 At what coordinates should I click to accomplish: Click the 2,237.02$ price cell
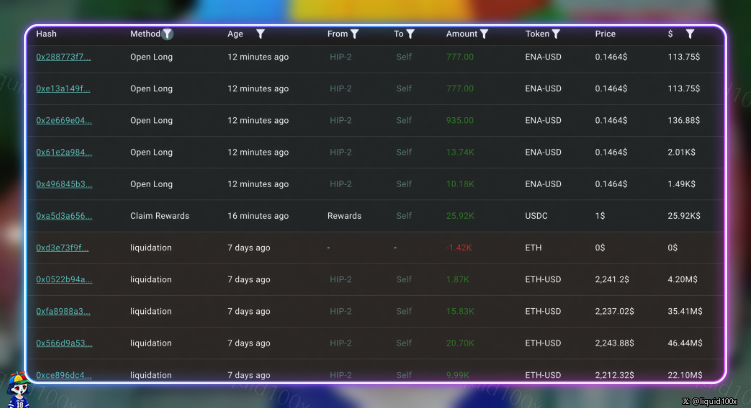pyautogui.click(x=614, y=312)
